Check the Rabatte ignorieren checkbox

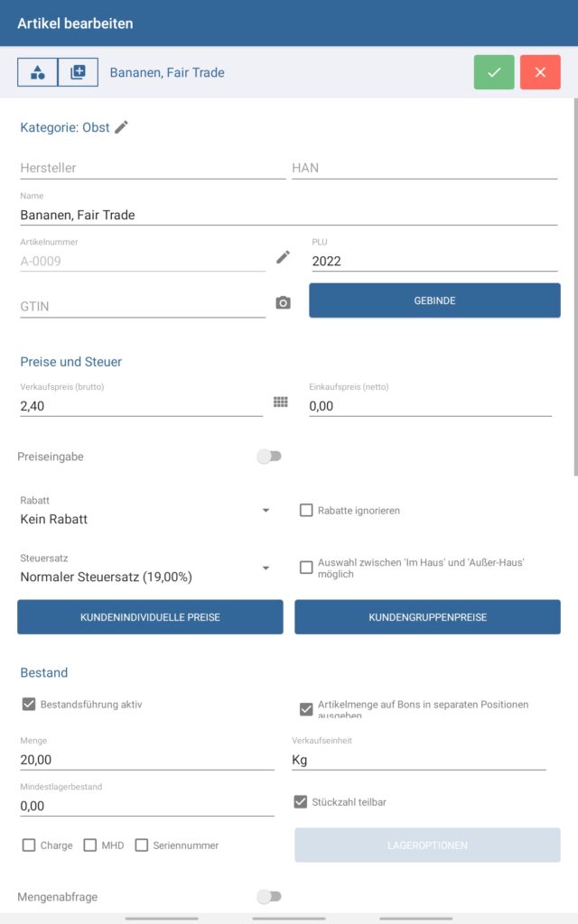point(306,511)
